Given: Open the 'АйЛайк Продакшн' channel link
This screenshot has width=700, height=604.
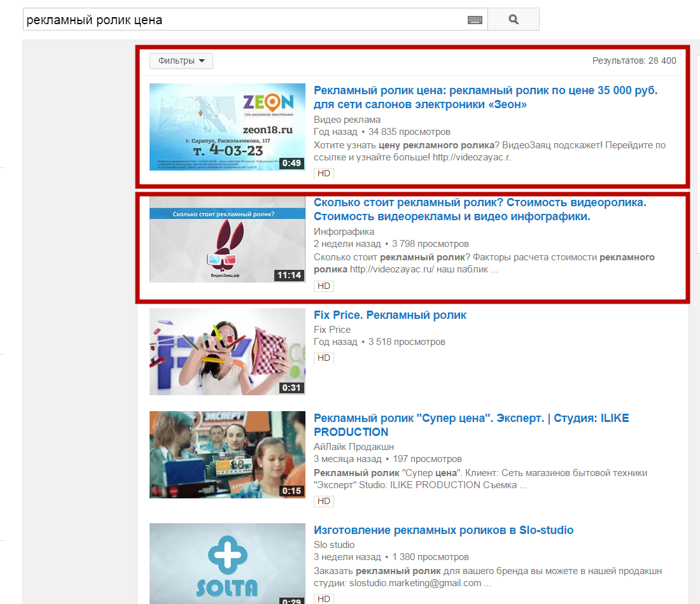Looking at the screenshot, I should (x=354, y=447).
